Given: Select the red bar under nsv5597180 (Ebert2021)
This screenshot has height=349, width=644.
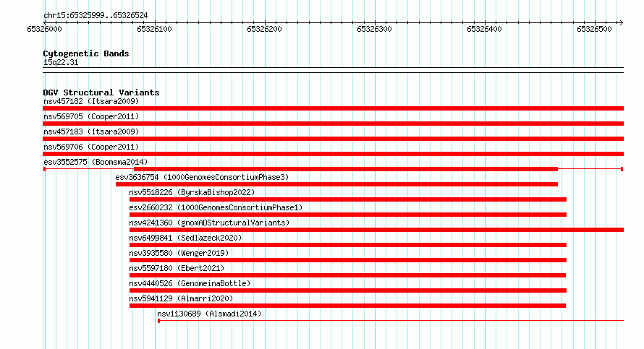Looking at the screenshot, I should point(347,275).
